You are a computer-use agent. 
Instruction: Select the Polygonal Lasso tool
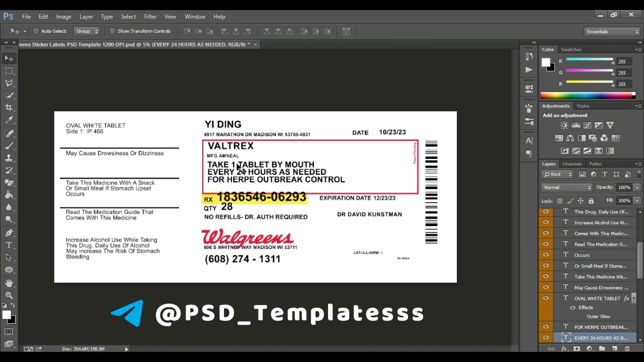(x=9, y=83)
